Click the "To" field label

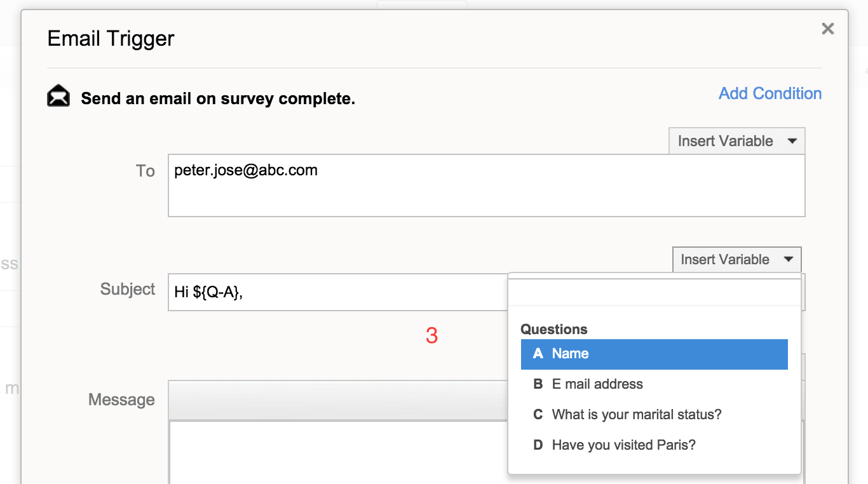point(146,171)
